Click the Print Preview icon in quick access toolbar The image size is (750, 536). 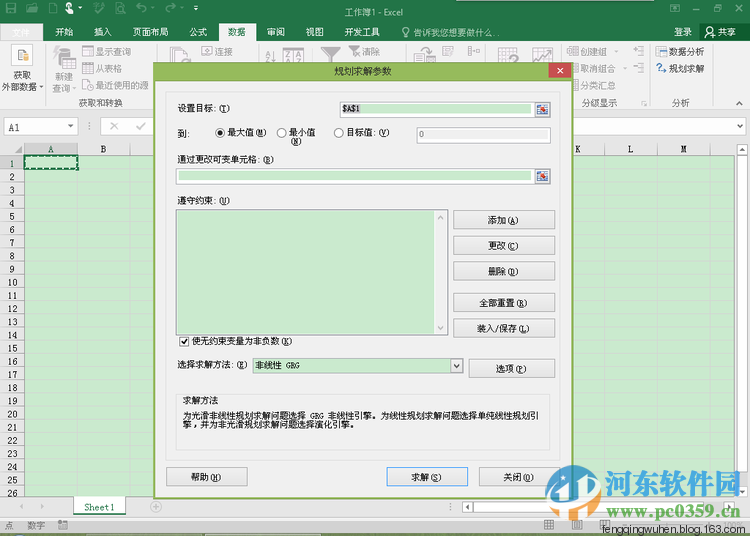120,8
